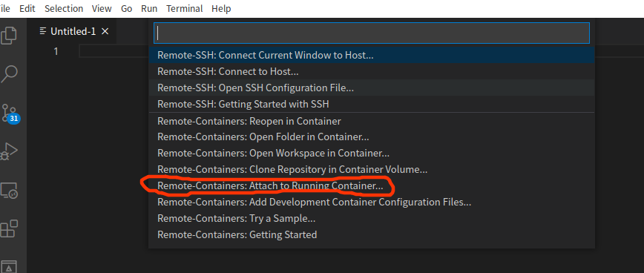Open the Remote Explorer icon
644x273 pixels.
tap(10, 190)
